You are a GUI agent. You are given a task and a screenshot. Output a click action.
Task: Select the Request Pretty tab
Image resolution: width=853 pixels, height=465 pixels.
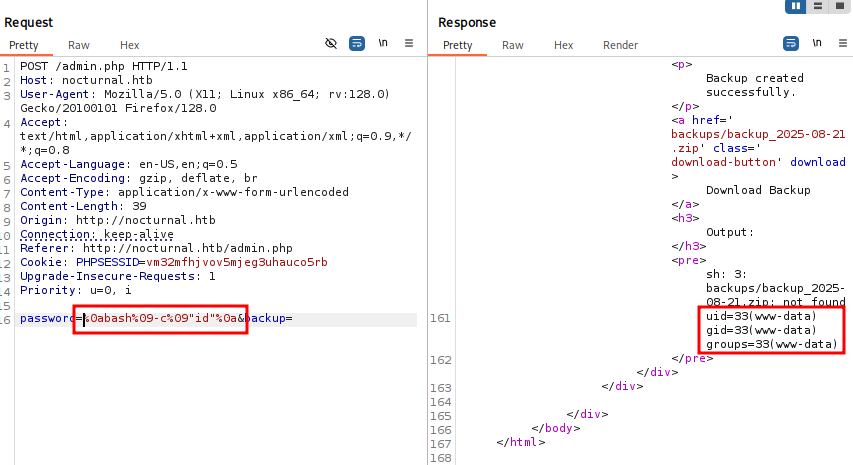coord(24,45)
